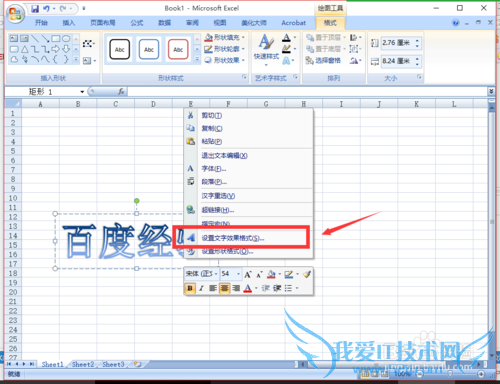This screenshot has height=384, width=500.
Task: Click the Cut icon in context menu
Action: point(190,115)
